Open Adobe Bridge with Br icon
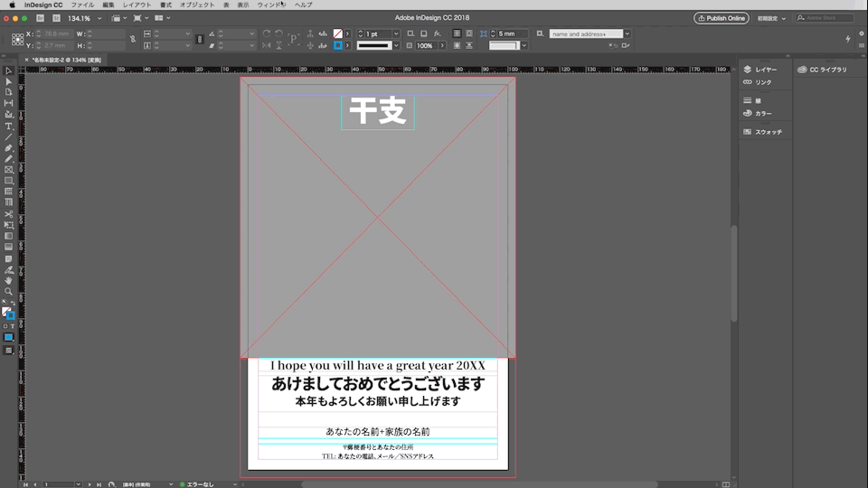Image resolution: width=868 pixels, height=488 pixels. [40, 18]
